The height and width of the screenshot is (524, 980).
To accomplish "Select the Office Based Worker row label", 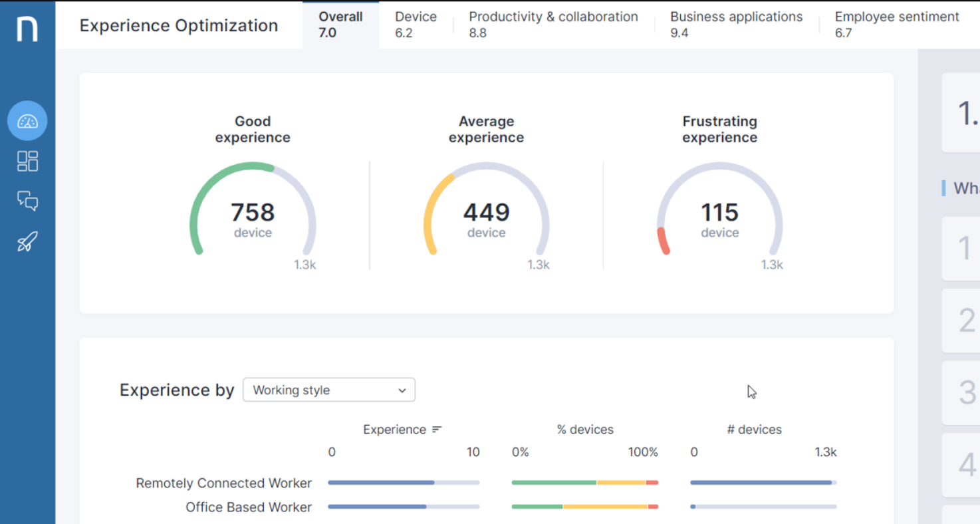I will point(249,507).
